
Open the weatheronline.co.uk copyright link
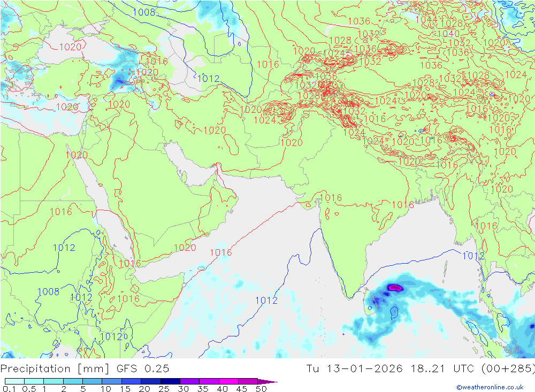(490, 387)
